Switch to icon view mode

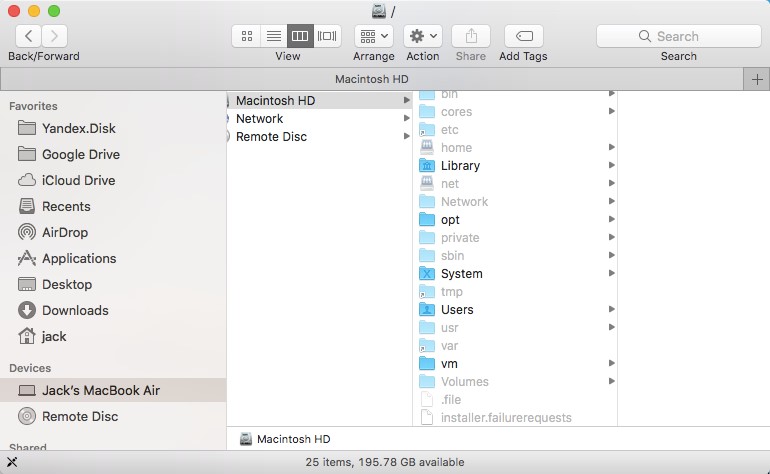point(247,36)
